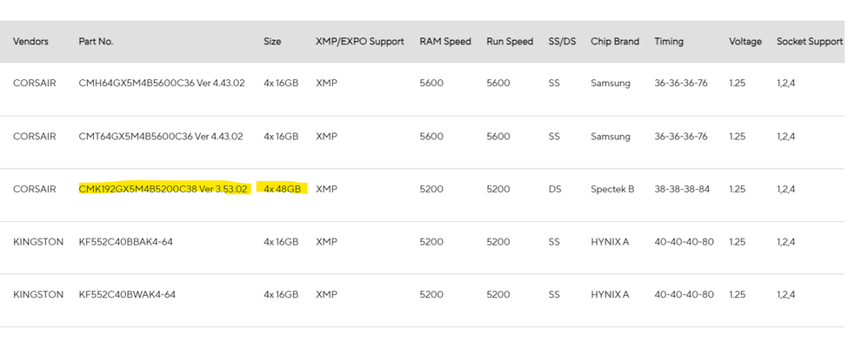Click the Run Speed column header
The width and height of the screenshot is (868, 356).
[x=510, y=42]
